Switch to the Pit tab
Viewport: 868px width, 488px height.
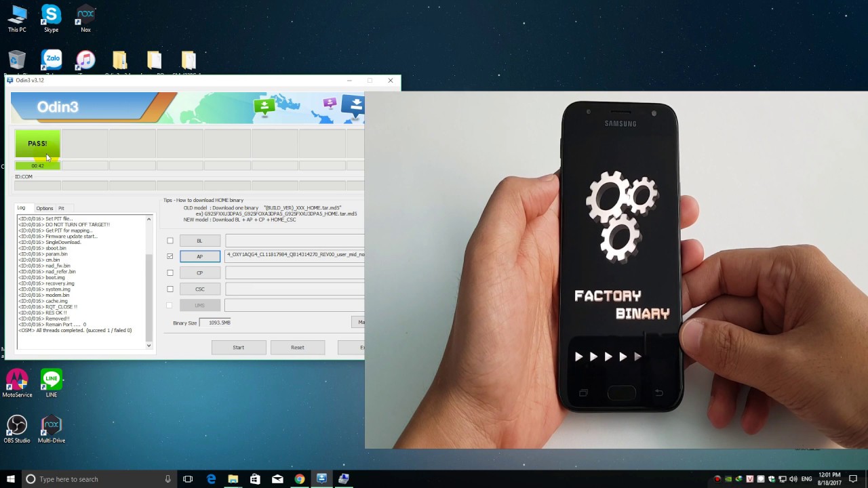[61, 208]
